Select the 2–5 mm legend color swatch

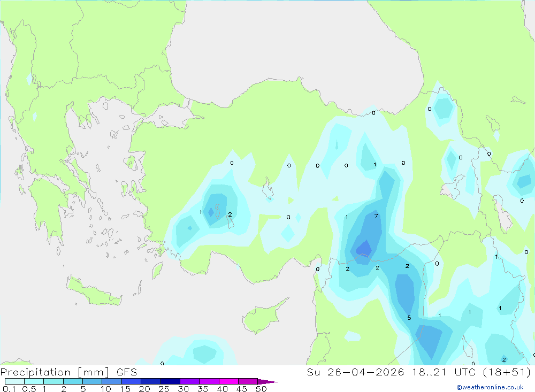[73, 381]
